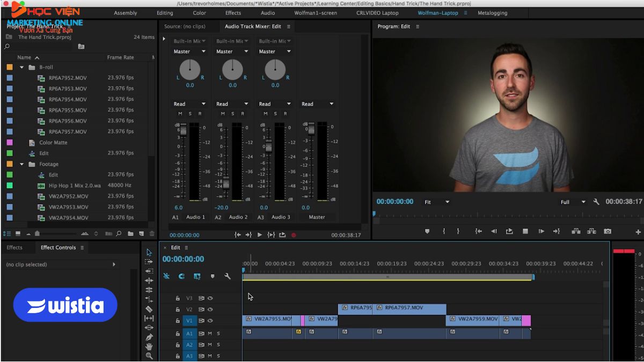Toggle timeline Snap magnet icon
Screen dimensions: 644x362
point(181,276)
